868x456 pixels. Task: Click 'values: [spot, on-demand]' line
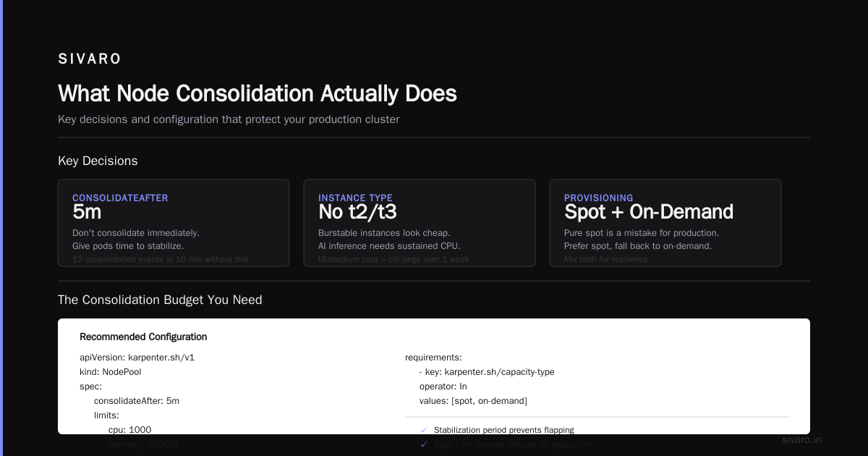[x=473, y=401]
